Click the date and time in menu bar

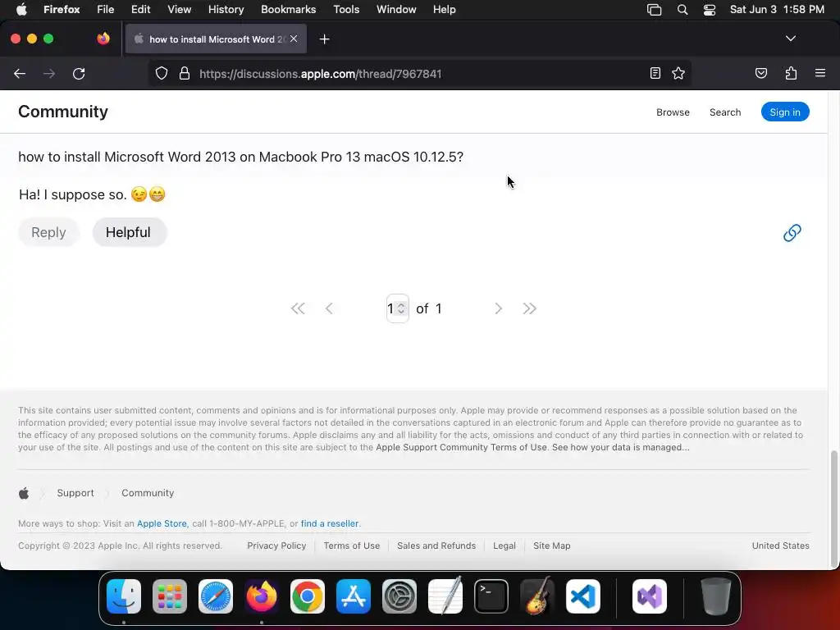(x=777, y=10)
